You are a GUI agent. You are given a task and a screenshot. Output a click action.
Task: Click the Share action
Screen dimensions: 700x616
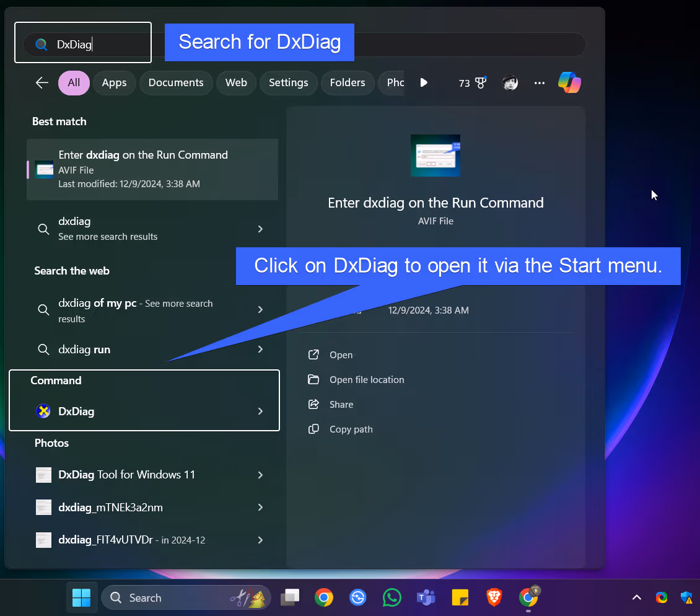[341, 404]
